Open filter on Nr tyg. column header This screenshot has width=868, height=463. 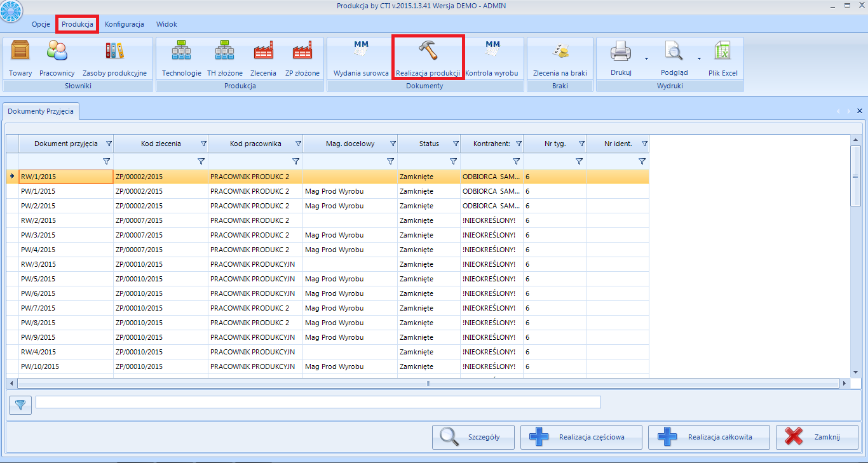click(581, 144)
